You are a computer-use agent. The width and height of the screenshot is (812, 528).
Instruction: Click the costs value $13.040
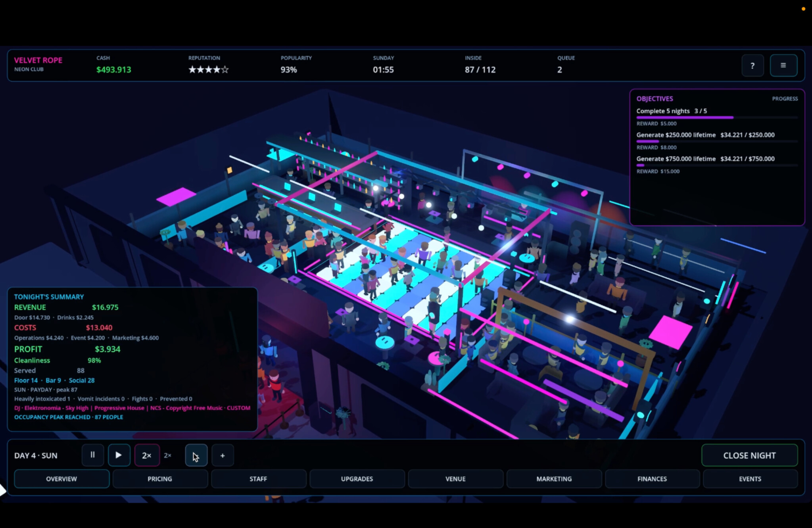(x=99, y=328)
